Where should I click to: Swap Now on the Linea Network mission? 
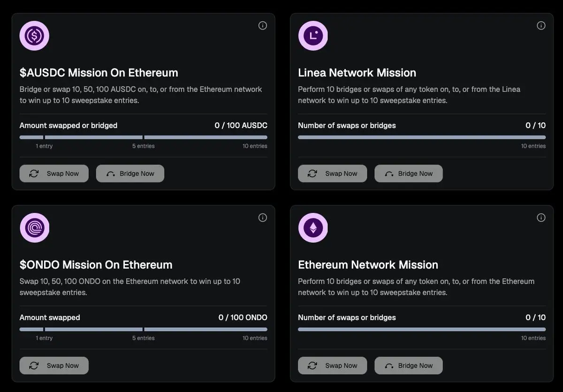[x=332, y=173]
